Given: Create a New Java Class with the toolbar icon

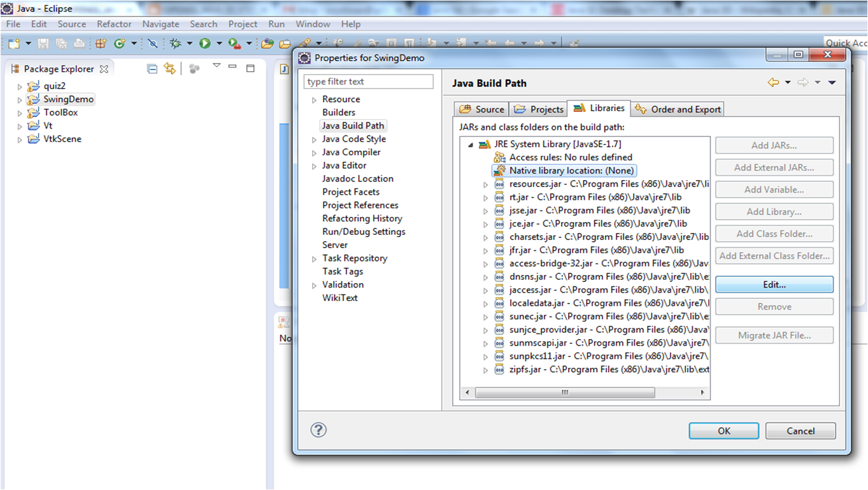Looking at the screenshot, I should [119, 43].
